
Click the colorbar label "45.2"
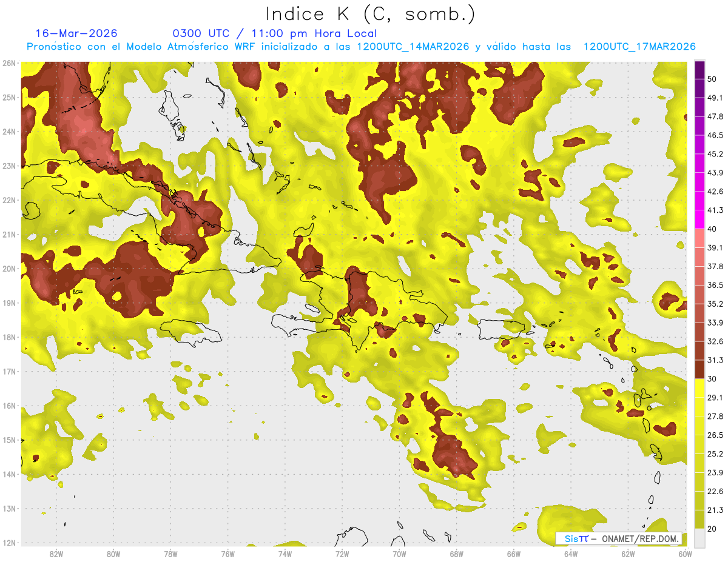(x=715, y=154)
